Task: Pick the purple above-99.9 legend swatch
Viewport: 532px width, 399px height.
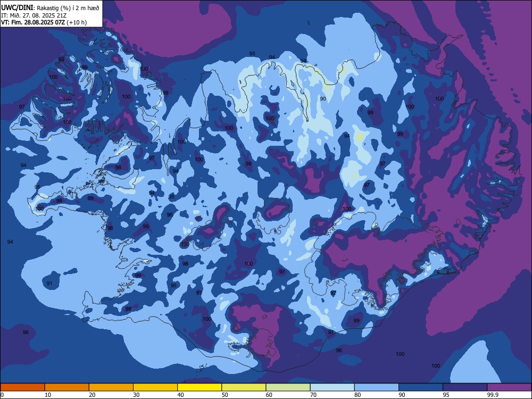Action: (509, 387)
